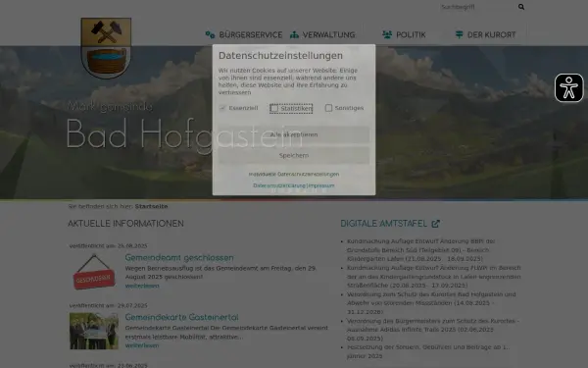Image resolution: width=588 pixels, height=368 pixels.
Task: Open Individuelle Datenschutzeinstellungen link
Action: (294, 175)
